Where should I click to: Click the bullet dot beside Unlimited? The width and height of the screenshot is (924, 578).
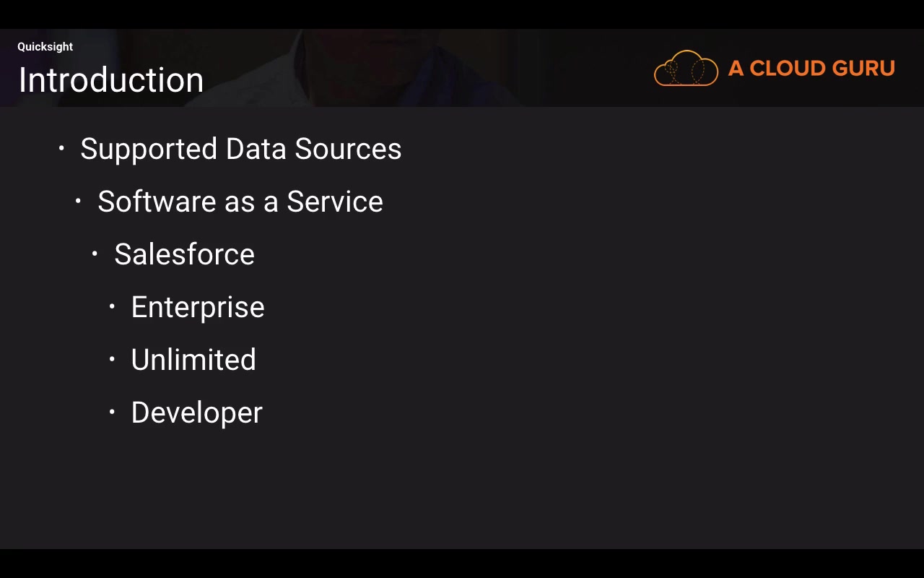112,360
